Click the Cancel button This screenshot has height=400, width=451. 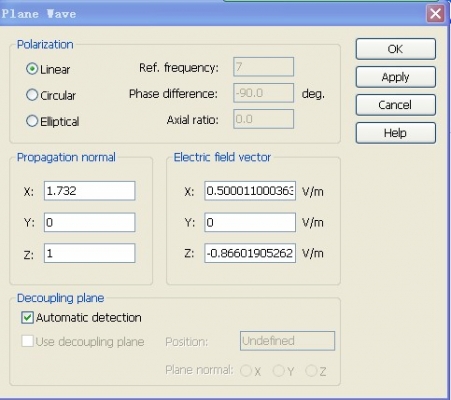396,105
